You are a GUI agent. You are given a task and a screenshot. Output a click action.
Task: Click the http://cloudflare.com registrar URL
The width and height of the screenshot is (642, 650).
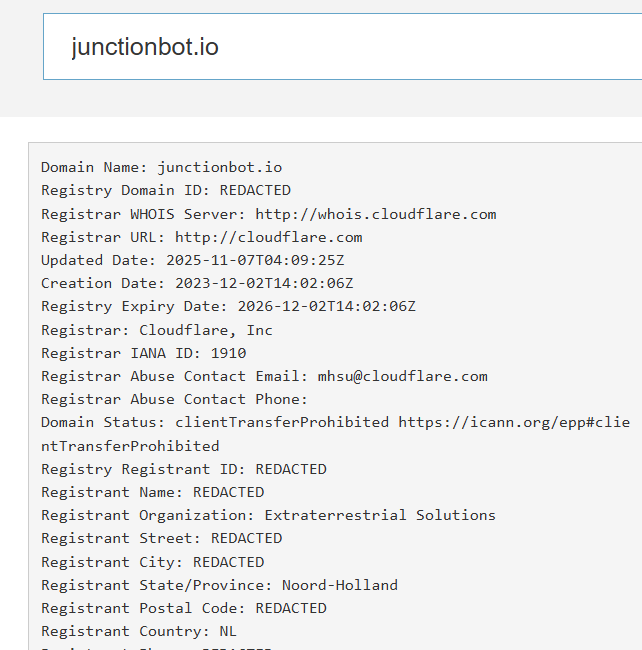click(x=268, y=237)
